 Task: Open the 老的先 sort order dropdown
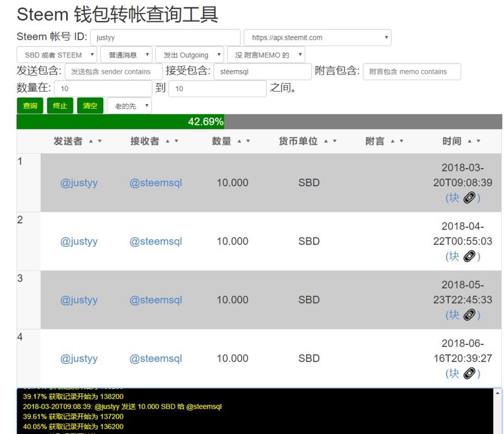(129, 106)
